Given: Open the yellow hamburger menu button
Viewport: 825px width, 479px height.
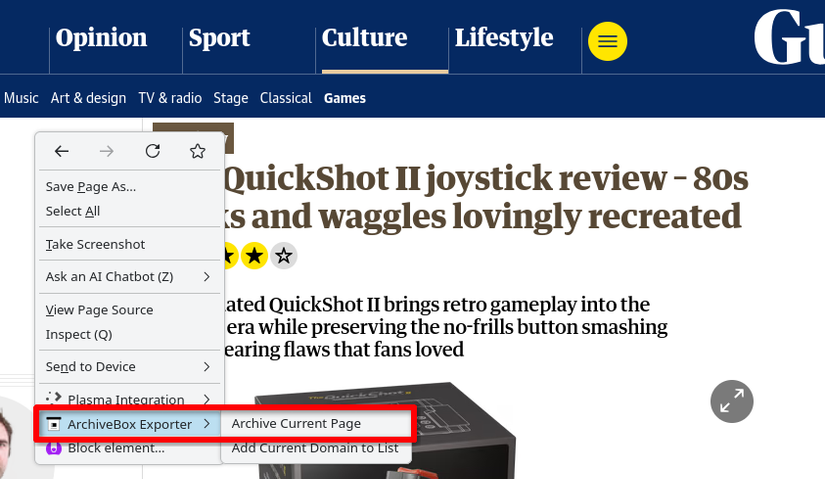Looking at the screenshot, I should (607, 41).
